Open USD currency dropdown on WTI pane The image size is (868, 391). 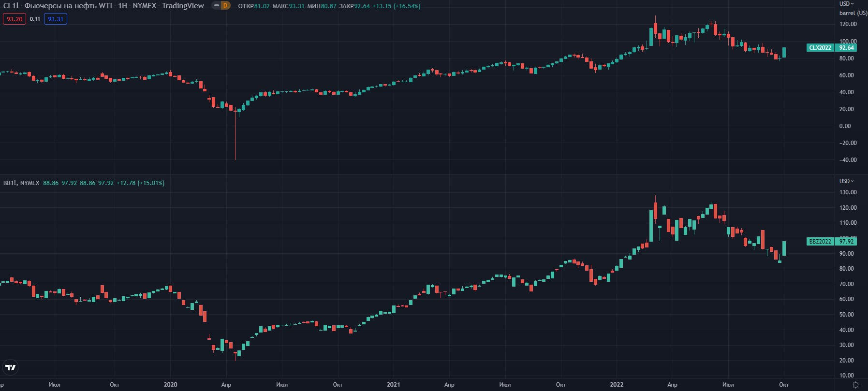pos(847,4)
